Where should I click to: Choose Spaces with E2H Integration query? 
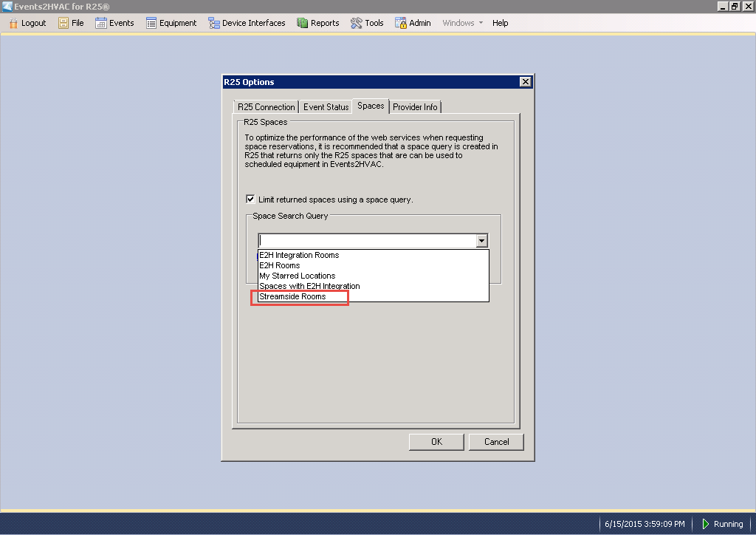click(374, 286)
